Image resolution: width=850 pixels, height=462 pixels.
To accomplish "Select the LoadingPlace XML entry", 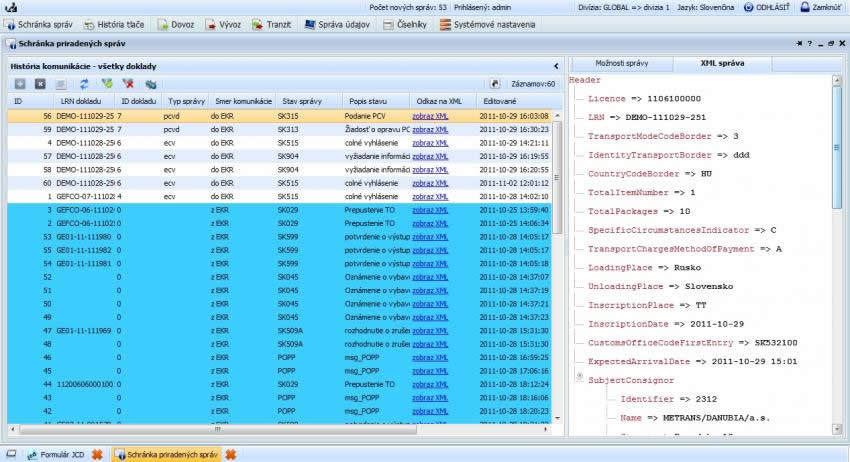I will coord(644,268).
